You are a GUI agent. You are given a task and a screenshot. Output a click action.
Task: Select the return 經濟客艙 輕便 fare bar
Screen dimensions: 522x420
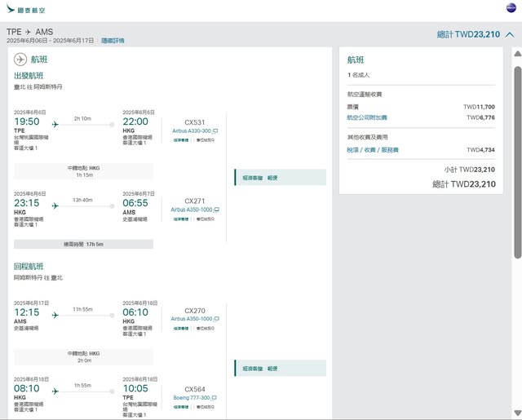(x=280, y=369)
